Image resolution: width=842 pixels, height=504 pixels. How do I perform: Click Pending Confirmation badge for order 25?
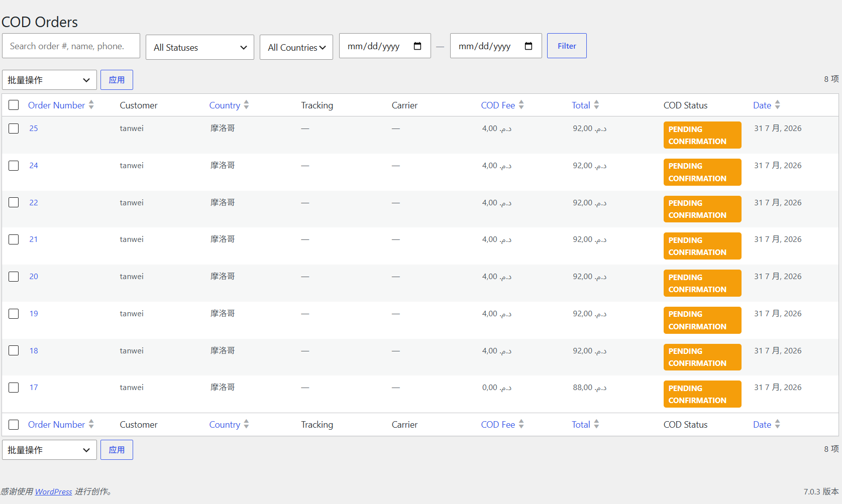point(702,135)
